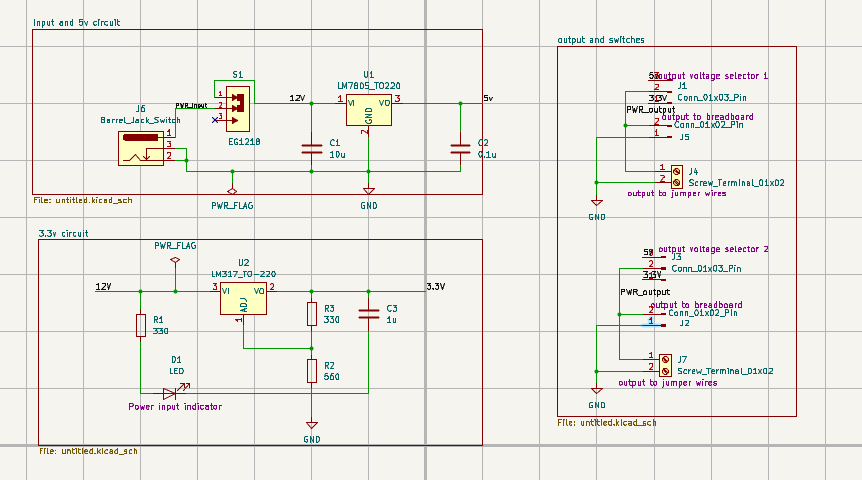The image size is (862, 480).
Task: Select resistor R2 560 symbol
Action: pyautogui.click(x=312, y=371)
